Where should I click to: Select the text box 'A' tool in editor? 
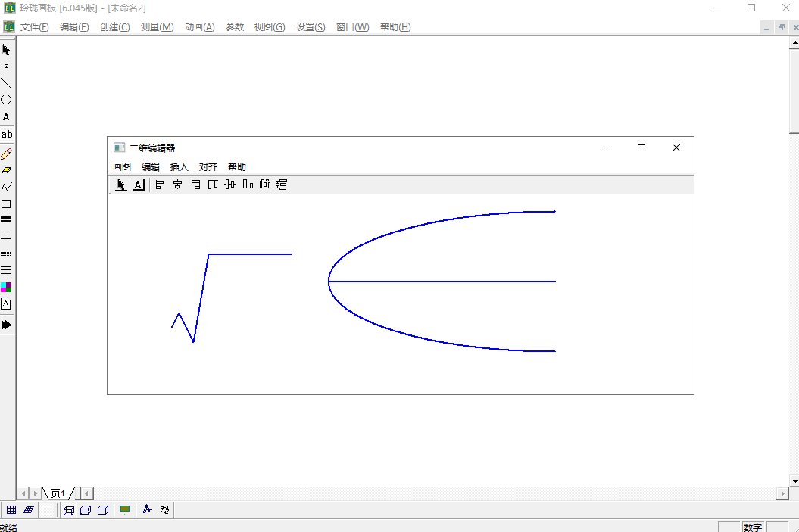coord(139,185)
